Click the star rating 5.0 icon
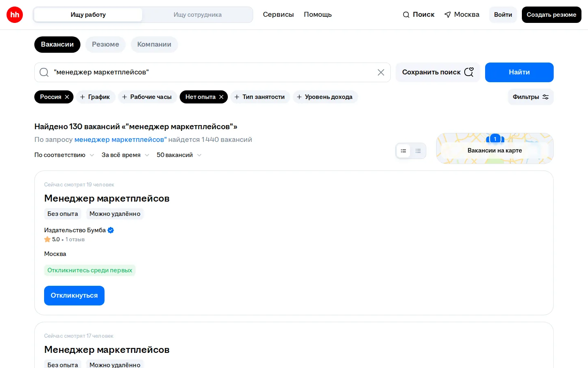The width and height of the screenshot is (588, 368). click(x=47, y=239)
